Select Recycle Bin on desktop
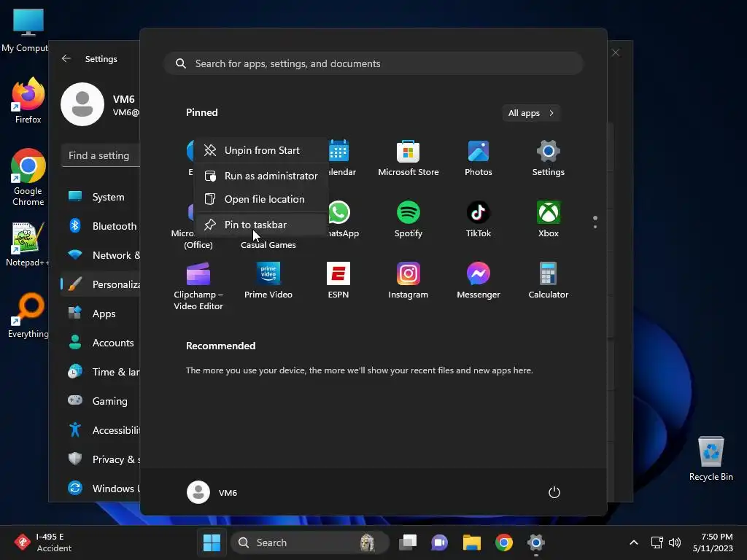 tap(711, 459)
